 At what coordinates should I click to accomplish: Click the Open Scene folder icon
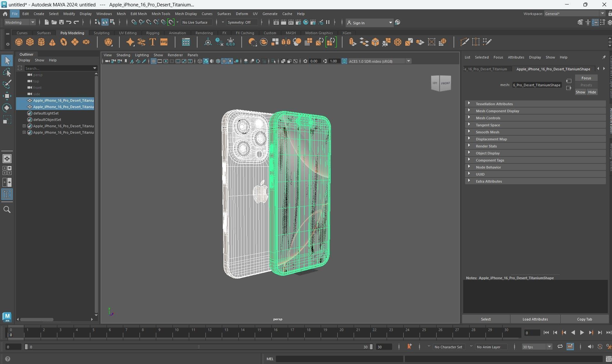tap(54, 22)
